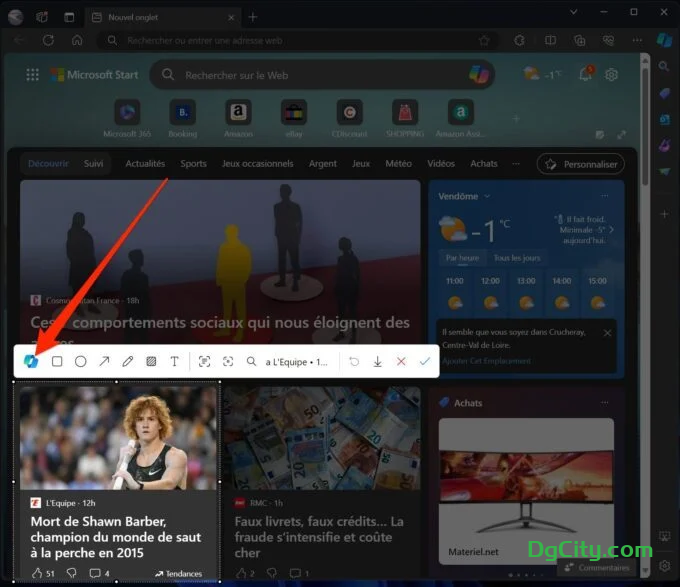This screenshot has height=587, width=680.
Task: Select the blur/pixelate tool
Action: click(x=151, y=361)
